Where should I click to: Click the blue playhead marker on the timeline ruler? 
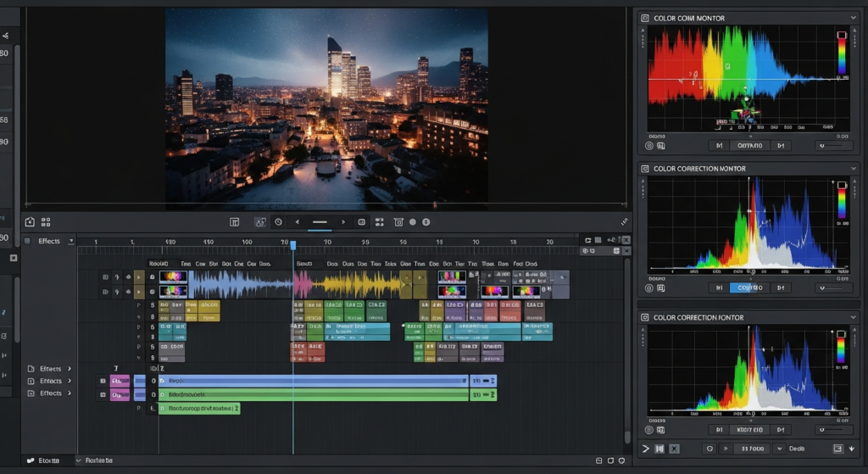293,245
